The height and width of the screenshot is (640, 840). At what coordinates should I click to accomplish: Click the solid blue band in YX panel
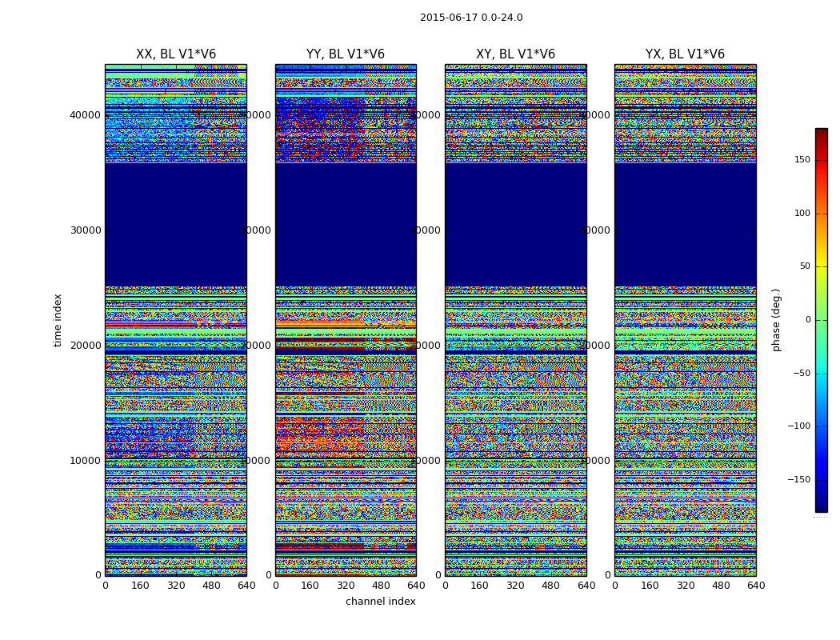click(x=685, y=224)
